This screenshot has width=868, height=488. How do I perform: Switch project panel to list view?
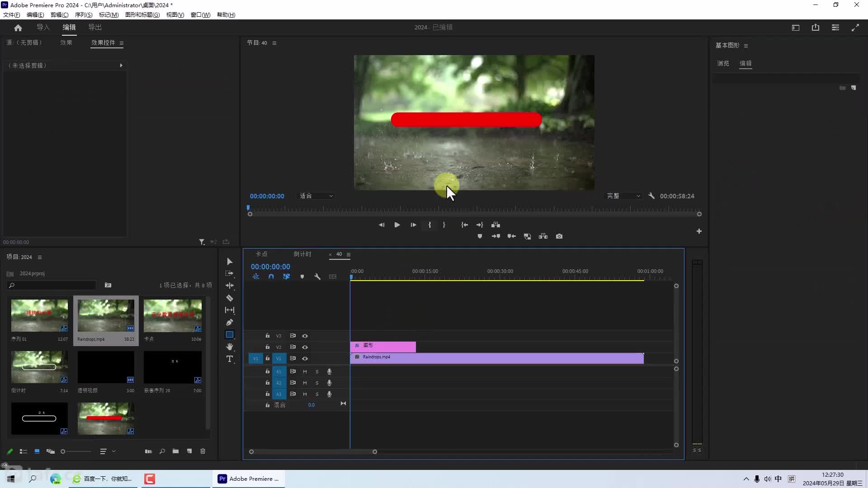(x=24, y=451)
